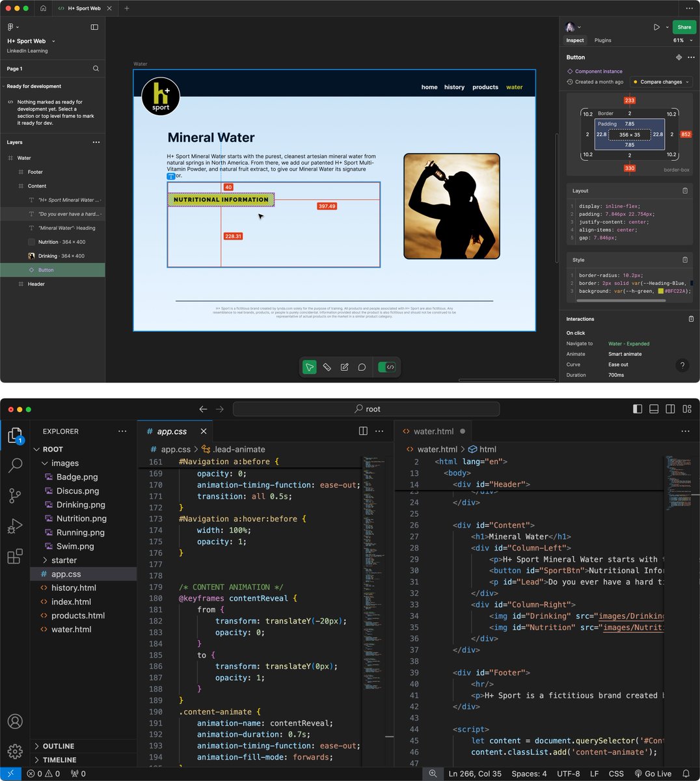The image size is (700, 781).
Task: Select the Annotate tool next to the cursor
Action: [327, 366]
